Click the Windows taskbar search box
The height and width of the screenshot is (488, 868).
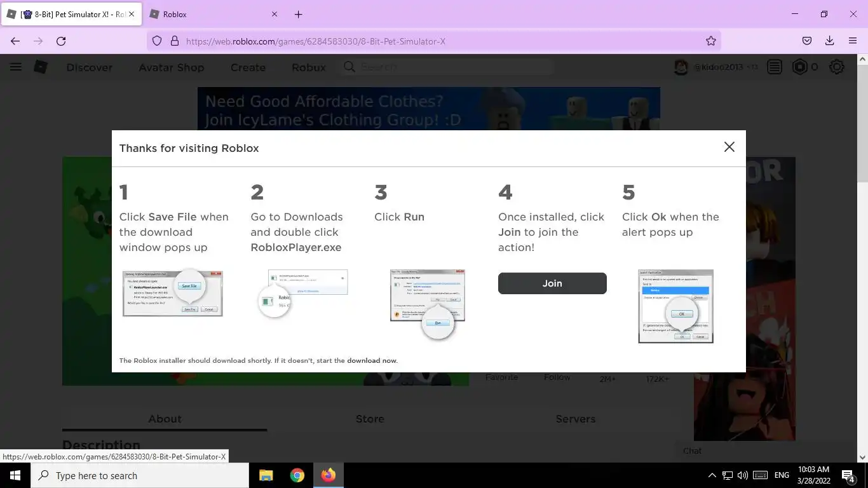point(140,475)
